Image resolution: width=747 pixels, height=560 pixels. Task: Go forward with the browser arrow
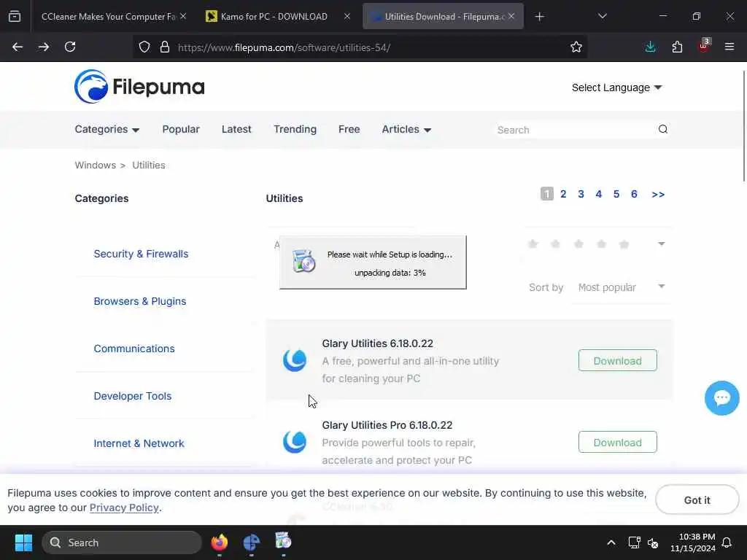point(43,47)
